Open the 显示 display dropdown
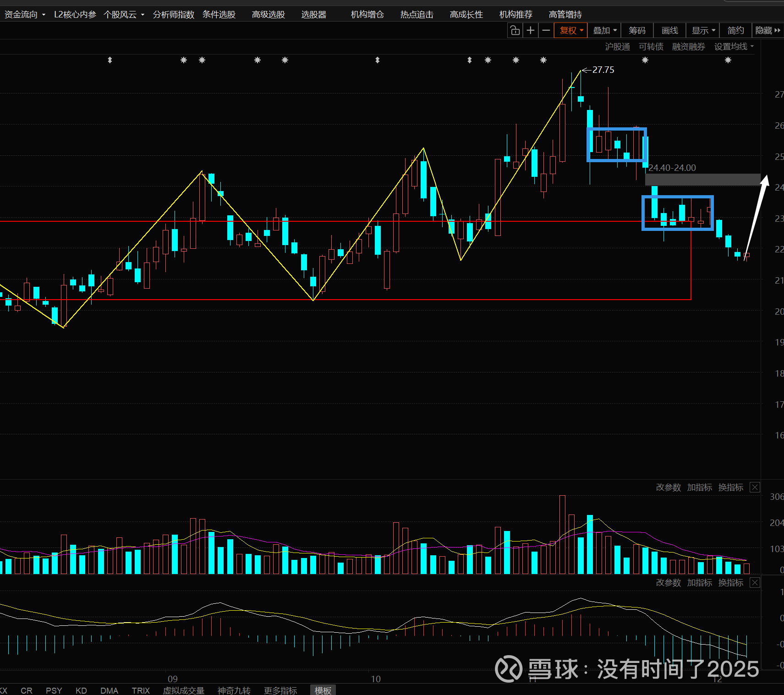Image resolution: width=784 pixels, height=695 pixels. click(x=703, y=31)
